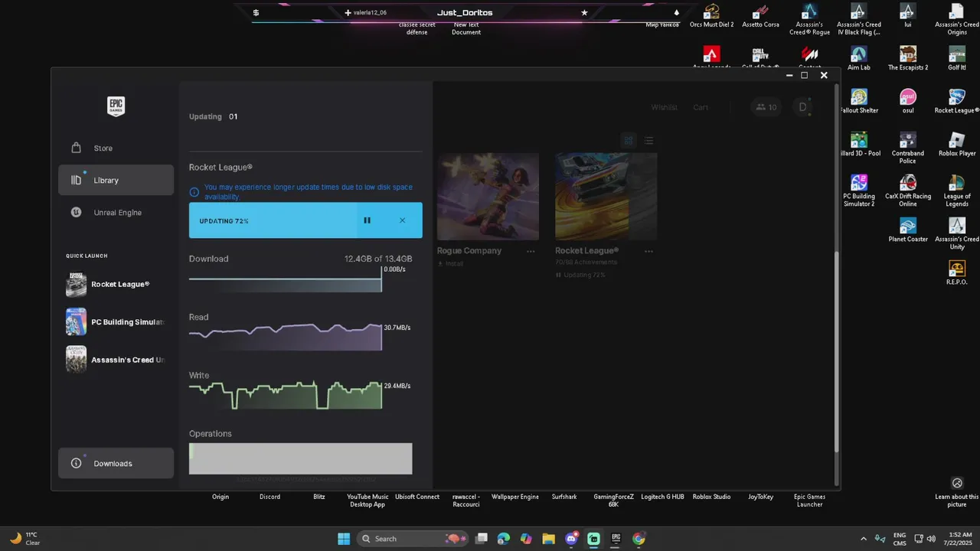This screenshot has height=551, width=980.
Task: Open Roblox Player desktop icon
Action: click(x=956, y=144)
